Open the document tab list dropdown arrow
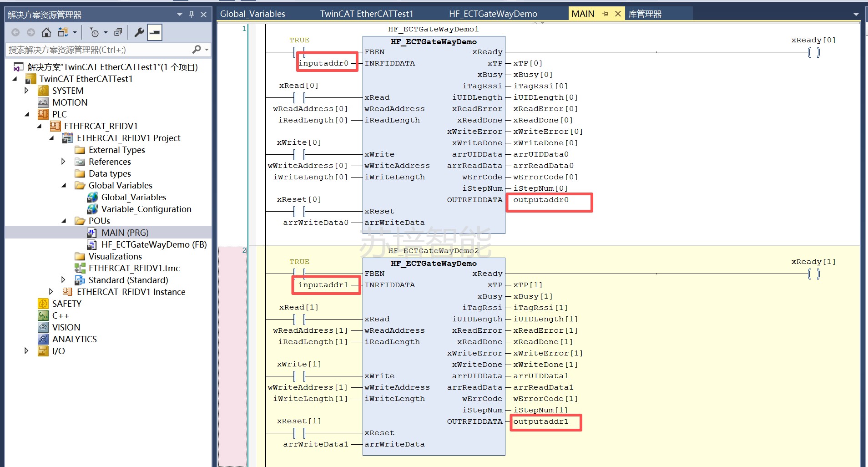Image resolution: width=868 pixels, height=467 pixels. coord(856,15)
